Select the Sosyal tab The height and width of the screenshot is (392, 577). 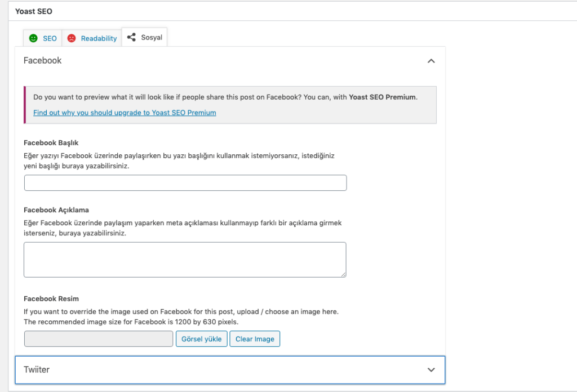pos(144,37)
